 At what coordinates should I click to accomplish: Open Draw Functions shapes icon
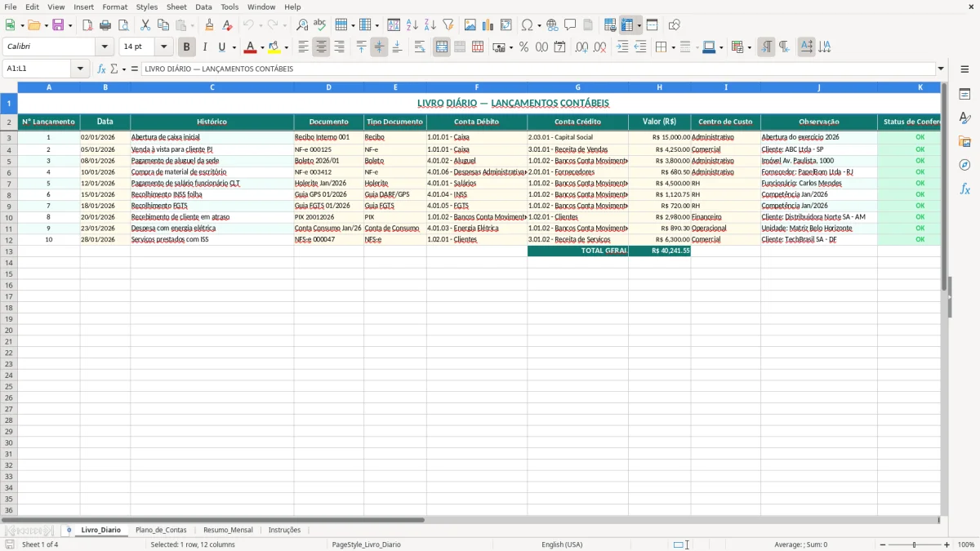coord(675,25)
